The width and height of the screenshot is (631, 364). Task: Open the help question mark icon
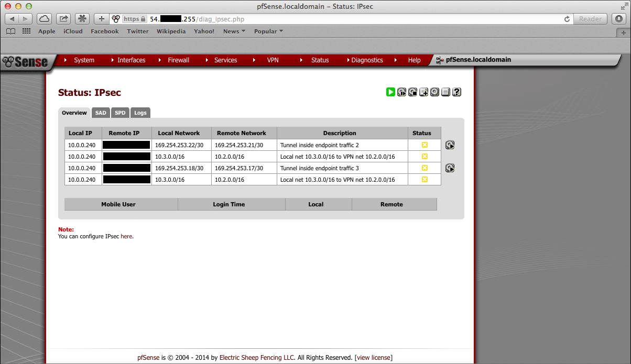point(456,92)
